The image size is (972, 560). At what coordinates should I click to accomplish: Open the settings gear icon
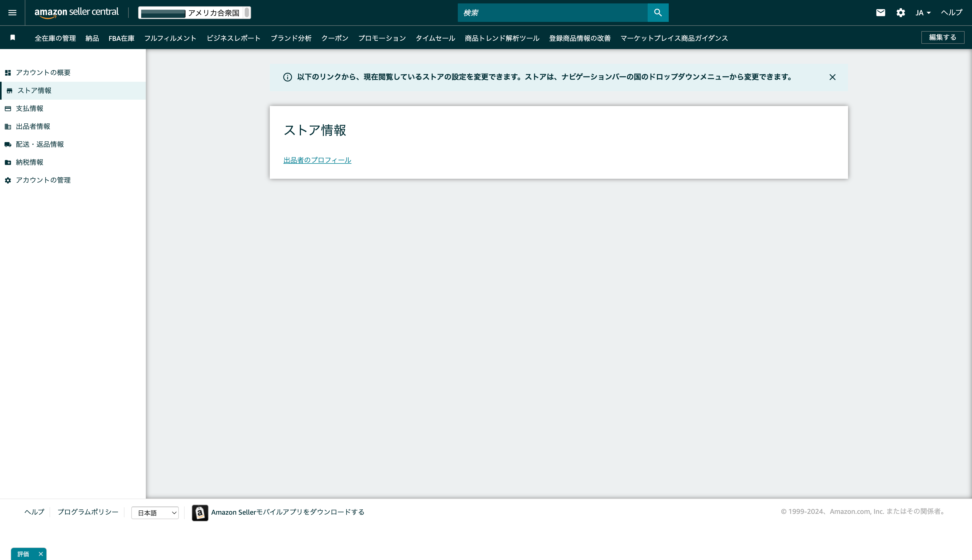(x=901, y=13)
